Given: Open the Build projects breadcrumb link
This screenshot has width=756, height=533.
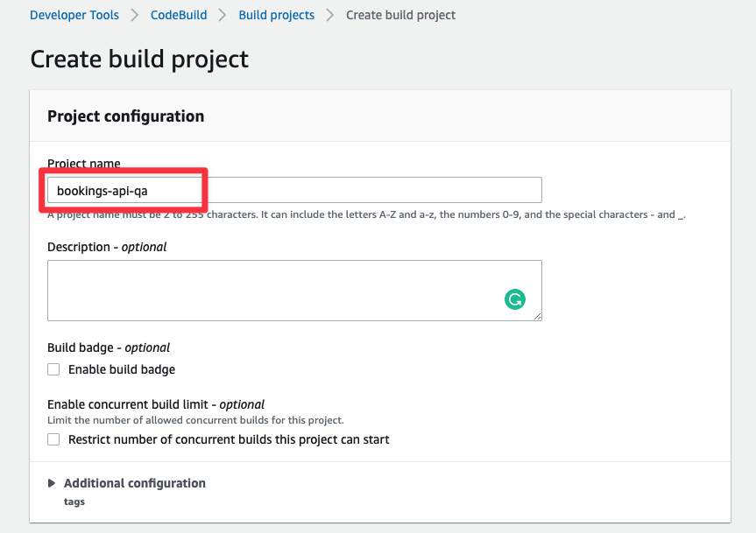Looking at the screenshot, I should click(276, 15).
